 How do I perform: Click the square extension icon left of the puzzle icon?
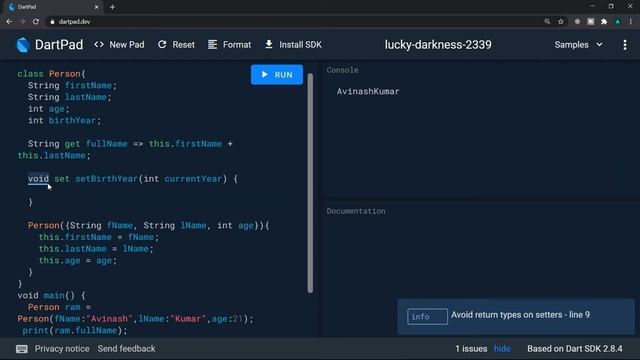(591, 22)
